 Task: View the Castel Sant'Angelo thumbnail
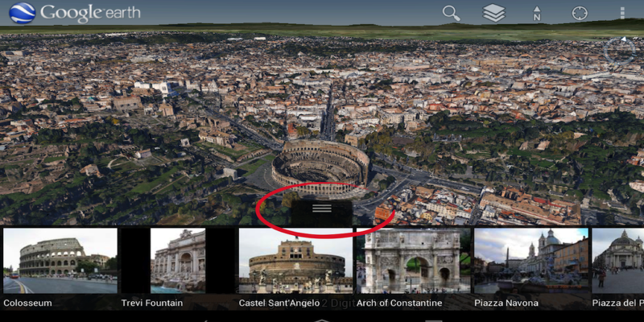point(295,261)
